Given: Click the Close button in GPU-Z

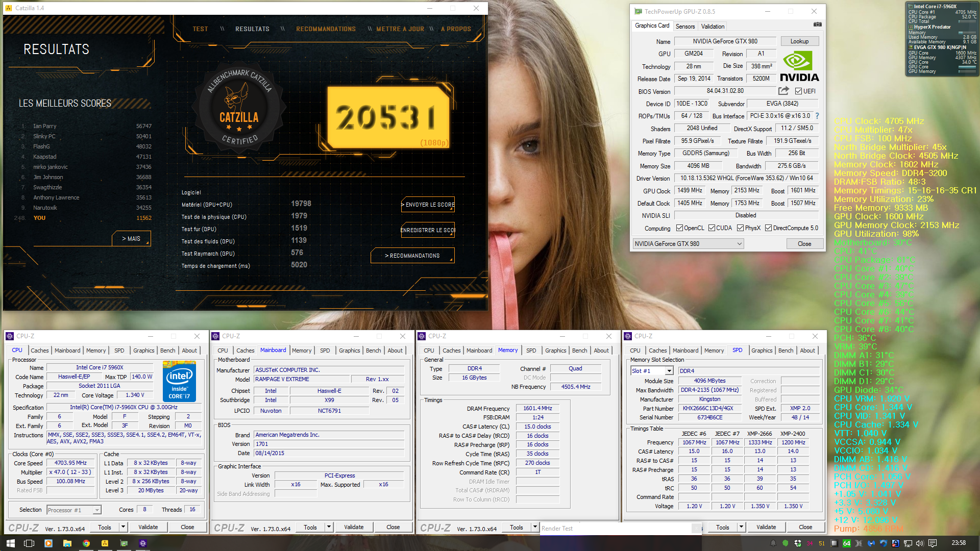Looking at the screenshot, I should (804, 244).
